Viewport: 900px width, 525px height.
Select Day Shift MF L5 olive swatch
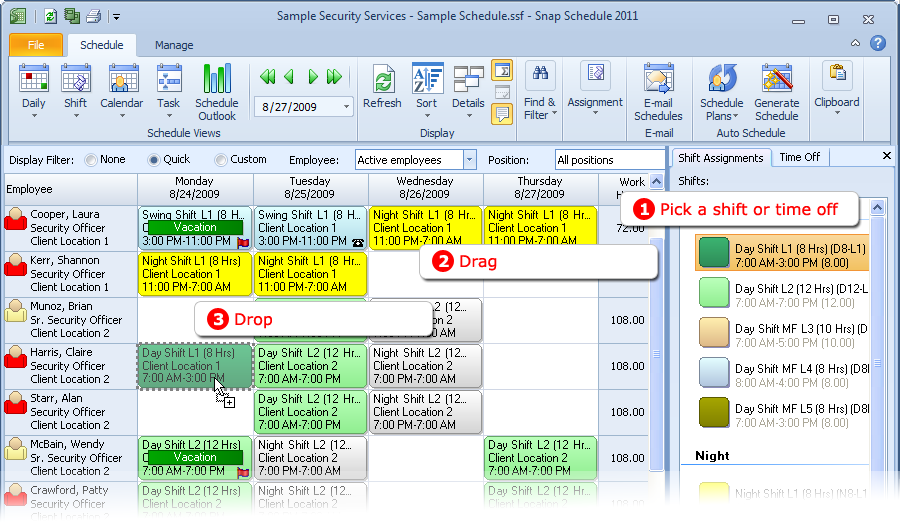[714, 413]
